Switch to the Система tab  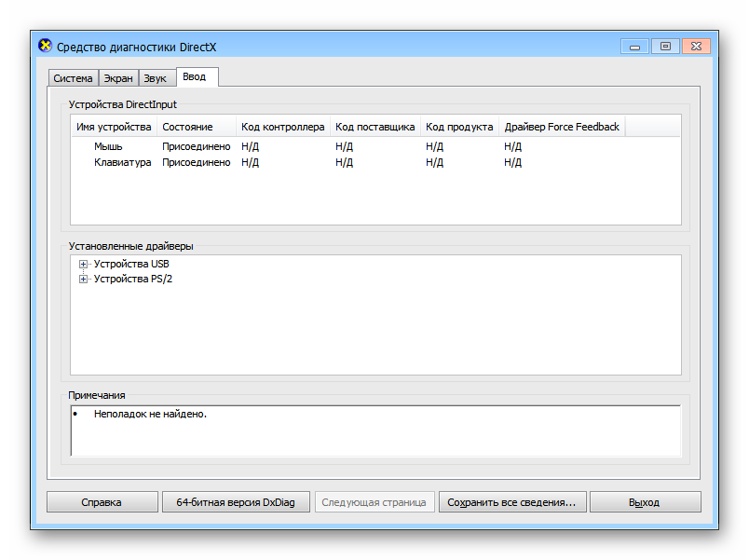[73, 78]
